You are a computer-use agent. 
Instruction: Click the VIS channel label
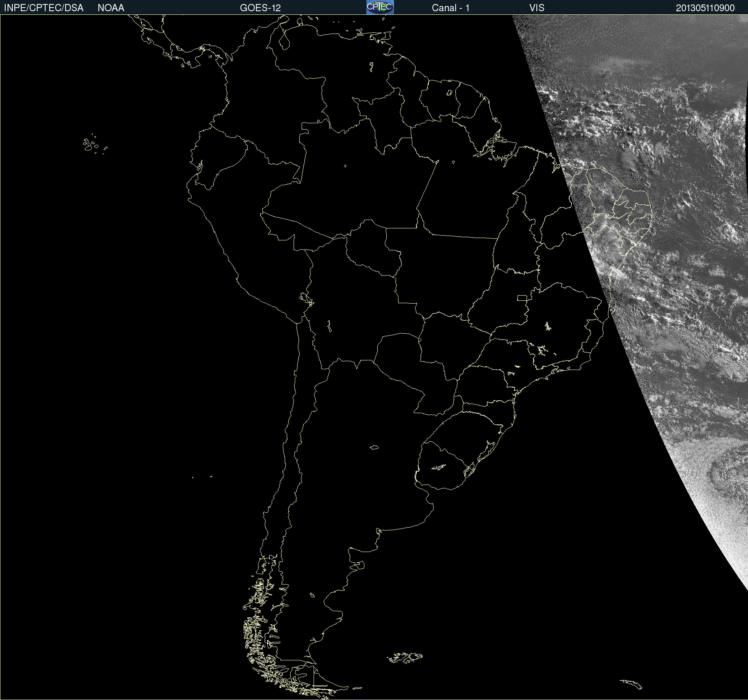[x=537, y=8]
